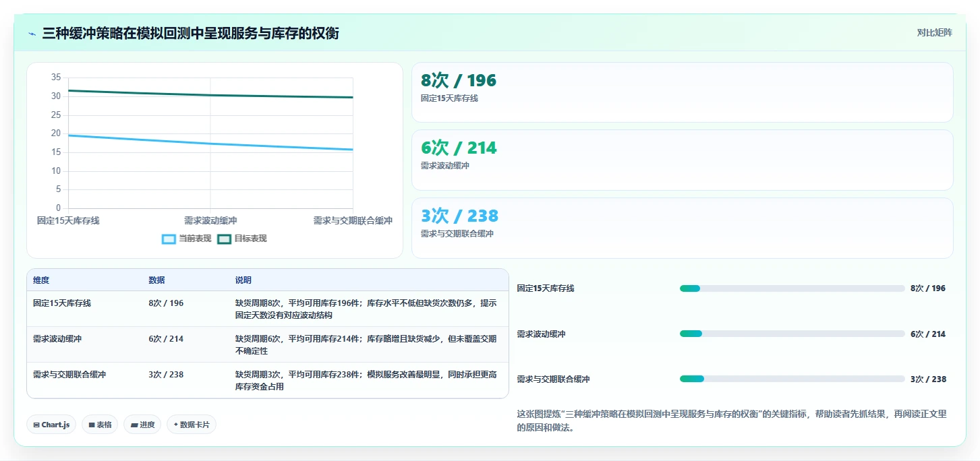Open the 8次 / 196 data card
The height and width of the screenshot is (461, 980).
click(x=682, y=92)
